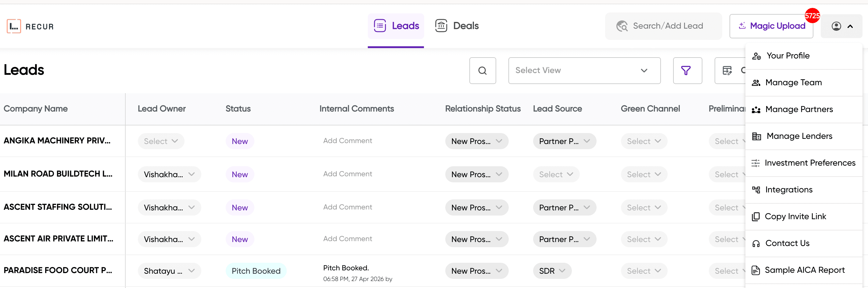Expand Lead Owner dropdown for MILAN ROAD BUILDTECH
The height and width of the screenshot is (288, 868).
[x=169, y=174]
